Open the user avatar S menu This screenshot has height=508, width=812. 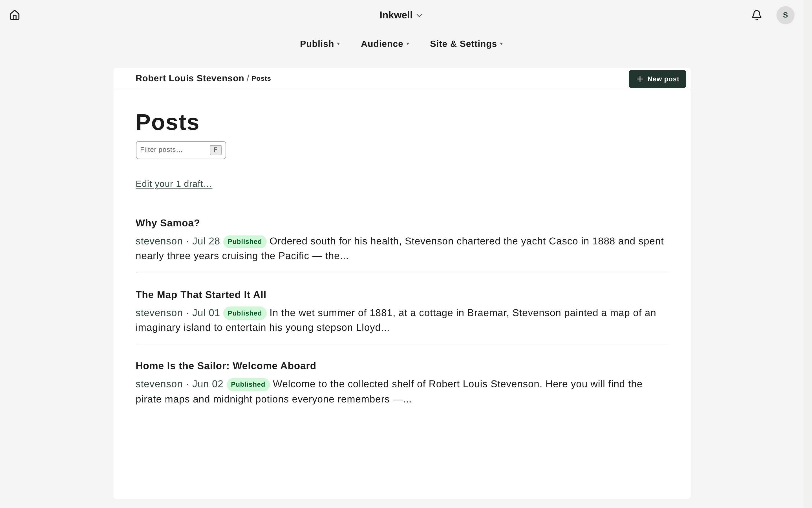click(785, 15)
